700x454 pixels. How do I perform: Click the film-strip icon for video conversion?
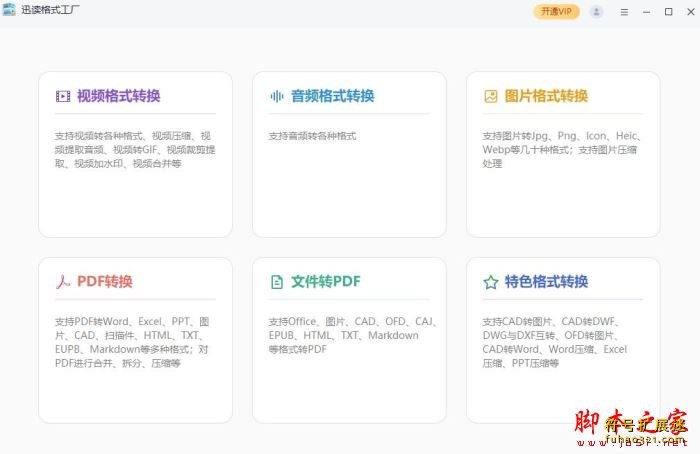[63, 96]
